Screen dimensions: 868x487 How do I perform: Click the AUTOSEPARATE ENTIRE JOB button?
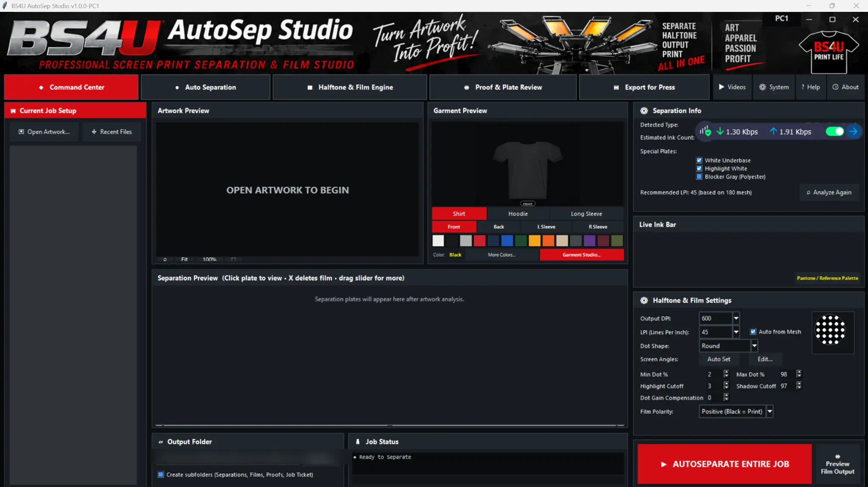[x=725, y=464]
